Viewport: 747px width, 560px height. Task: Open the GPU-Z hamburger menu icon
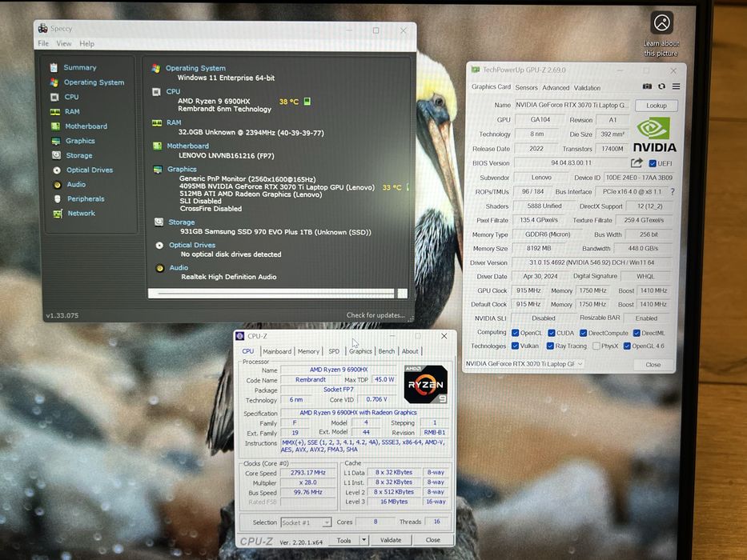(676, 86)
